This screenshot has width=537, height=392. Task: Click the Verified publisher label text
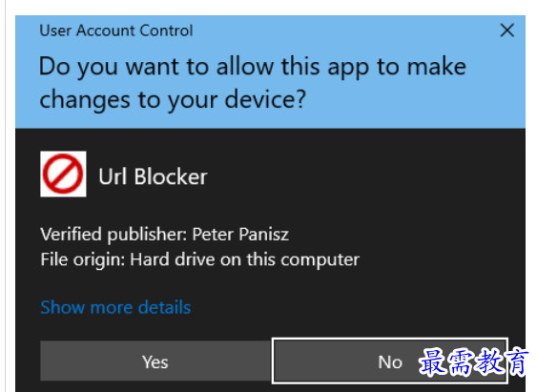click(x=114, y=235)
